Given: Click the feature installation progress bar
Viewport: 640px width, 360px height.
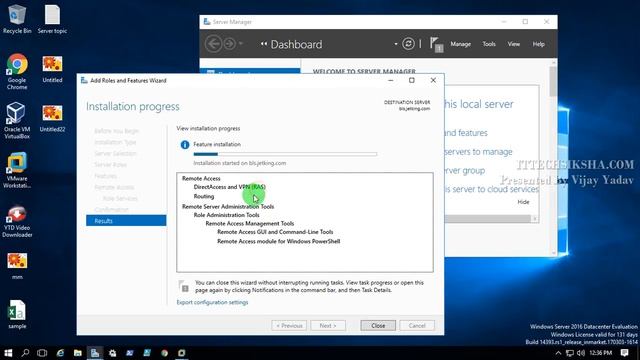Looking at the screenshot, I should click(x=285, y=154).
